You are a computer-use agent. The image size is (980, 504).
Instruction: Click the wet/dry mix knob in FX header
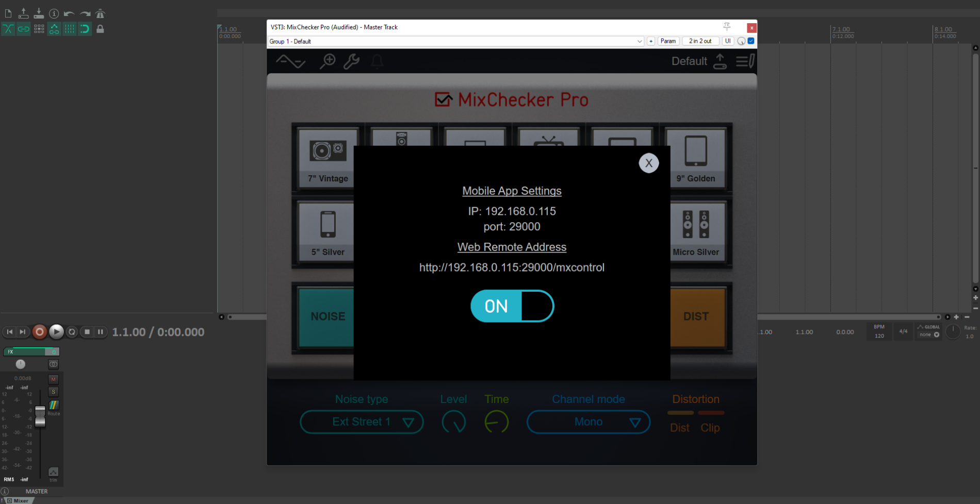(x=741, y=41)
